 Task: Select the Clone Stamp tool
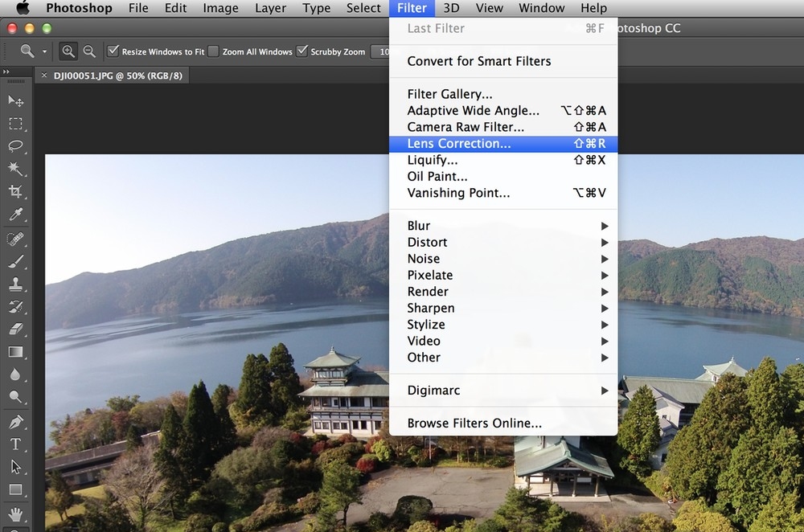[16, 284]
